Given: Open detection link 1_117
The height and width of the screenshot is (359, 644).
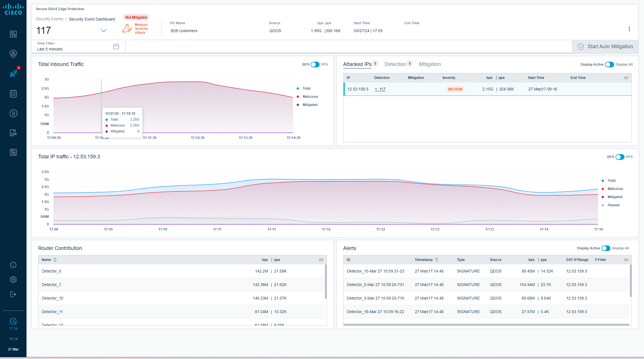Looking at the screenshot, I should tap(380, 89).
